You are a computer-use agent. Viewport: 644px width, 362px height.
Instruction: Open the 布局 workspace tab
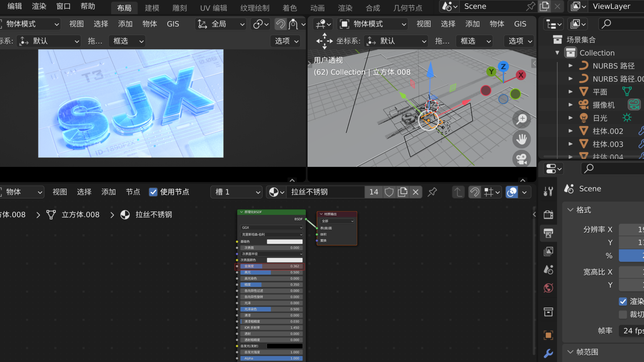(x=124, y=8)
